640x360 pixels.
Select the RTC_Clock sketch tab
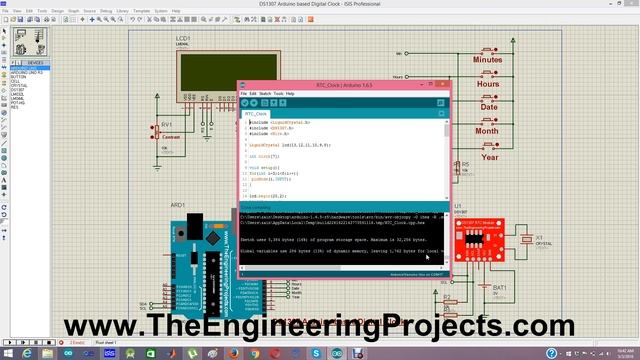(x=256, y=114)
